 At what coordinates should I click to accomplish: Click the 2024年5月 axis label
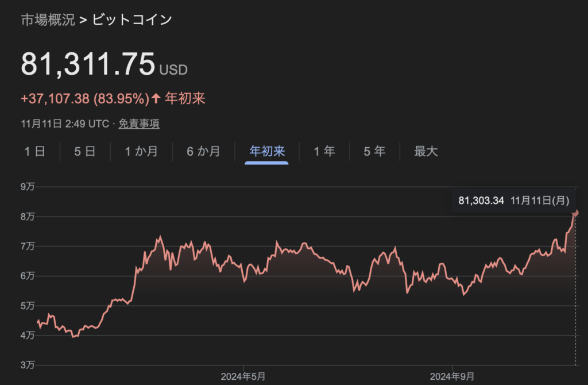243,376
